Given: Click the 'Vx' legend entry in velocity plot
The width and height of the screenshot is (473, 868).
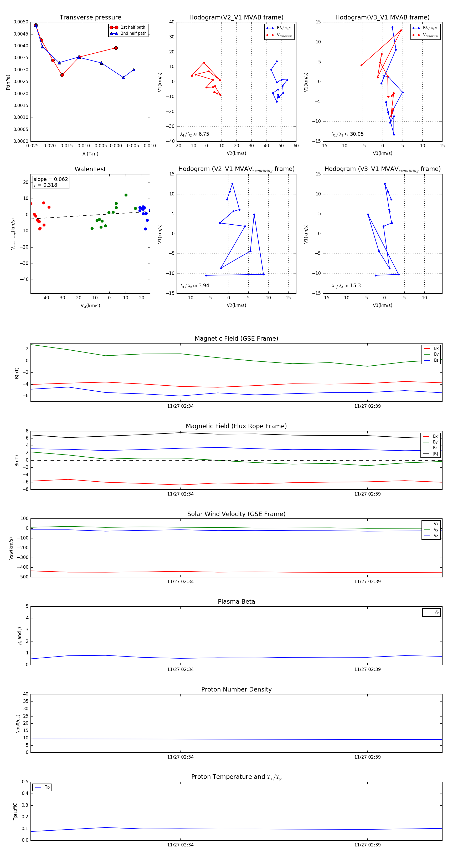Looking at the screenshot, I should point(431,524).
